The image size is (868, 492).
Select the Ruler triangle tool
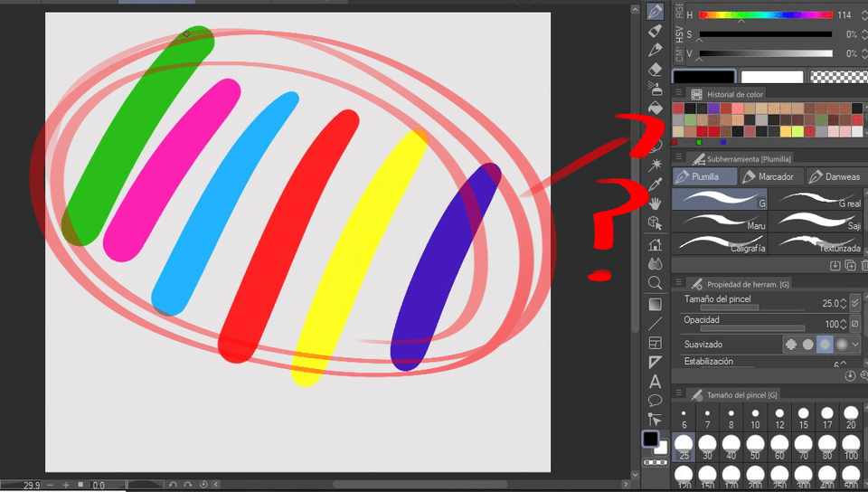(x=655, y=363)
